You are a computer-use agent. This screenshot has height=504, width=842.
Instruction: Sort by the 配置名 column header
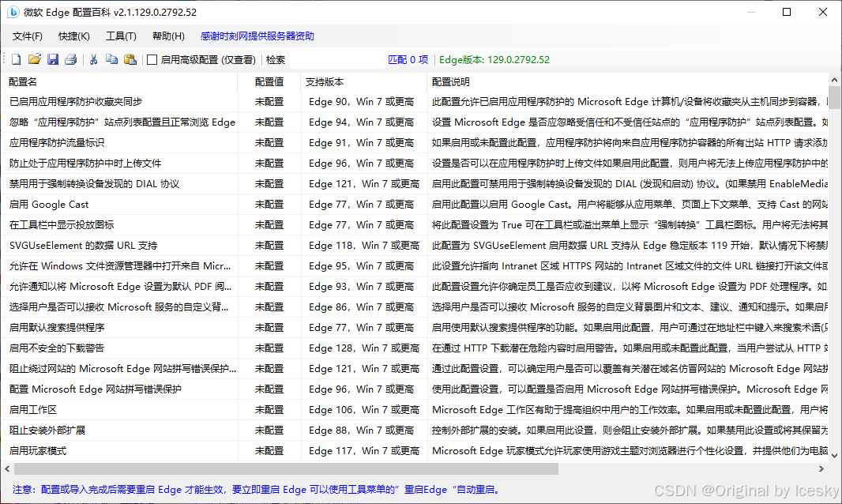(119, 81)
